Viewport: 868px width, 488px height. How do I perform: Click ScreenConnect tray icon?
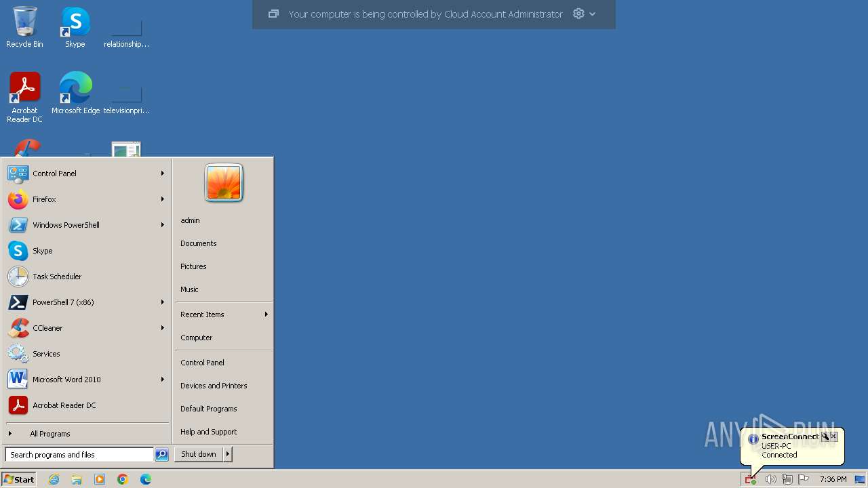tap(751, 480)
